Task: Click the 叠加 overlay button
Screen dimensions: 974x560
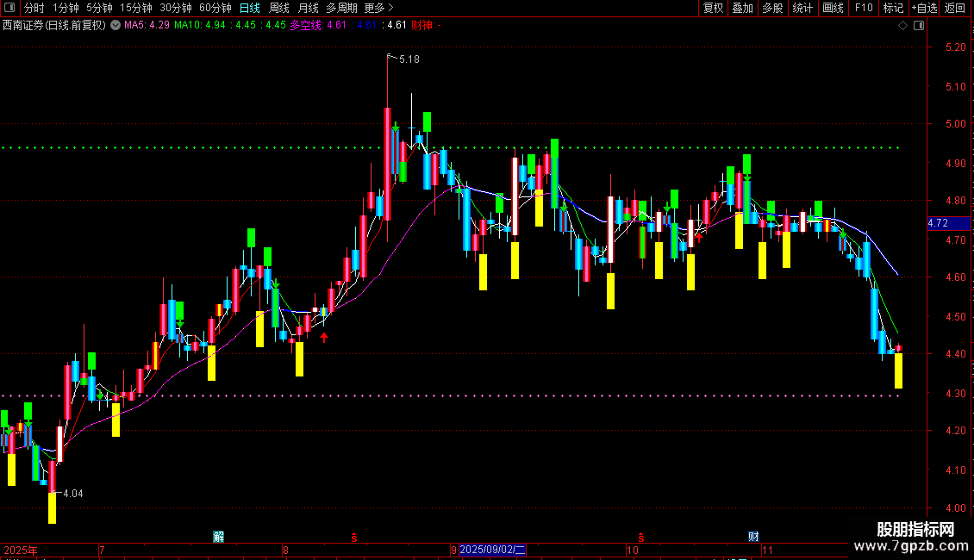Action: [742, 8]
